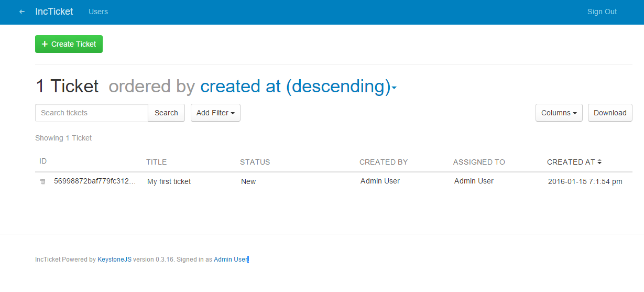
Task: Expand the sort order 'created at (descending)' dropdown
Action: (x=298, y=86)
